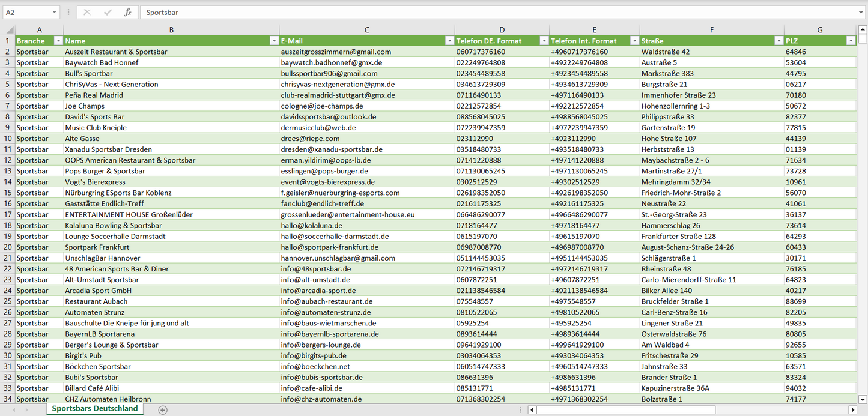This screenshot has height=416, width=868.
Task: Select column D header
Action: click(x=502, y=30)
